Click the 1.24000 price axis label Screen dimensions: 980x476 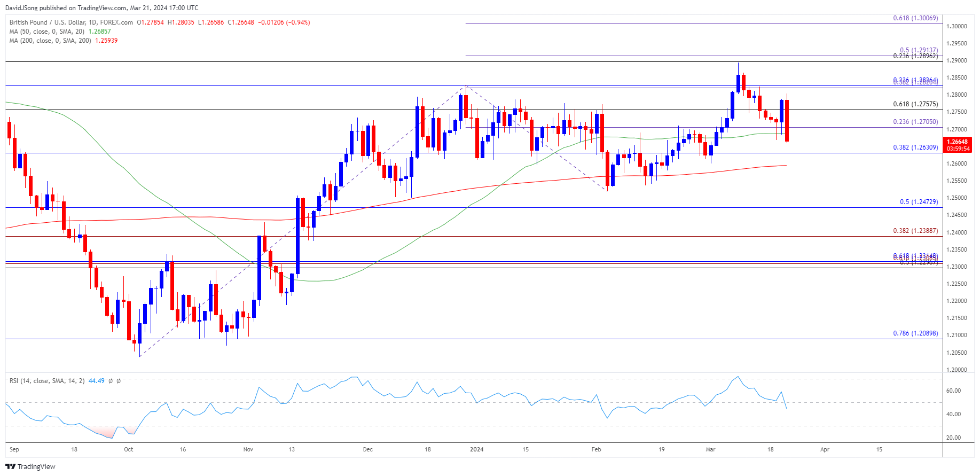point(957,232)
